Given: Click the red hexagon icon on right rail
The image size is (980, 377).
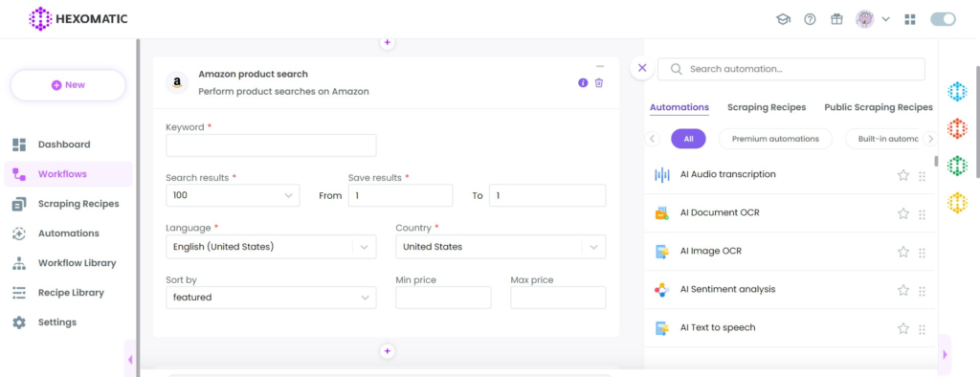Looking at the screenshot, I should (957, 129).
